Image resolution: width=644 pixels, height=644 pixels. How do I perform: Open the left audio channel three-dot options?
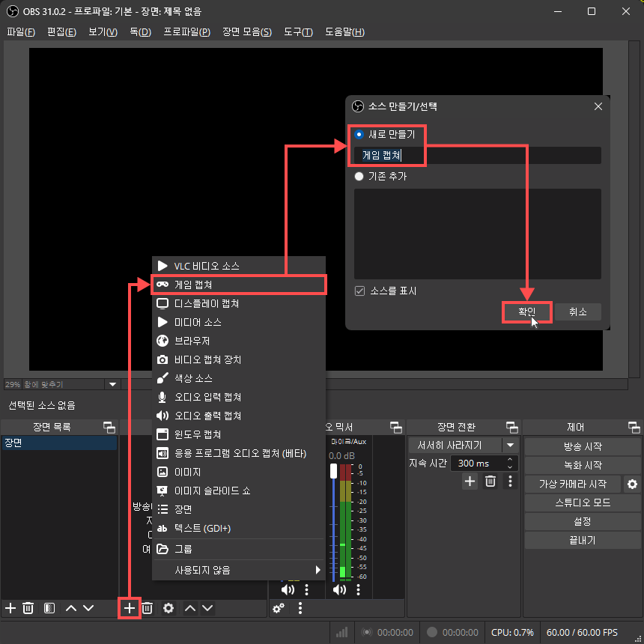[x=306, y=590]
